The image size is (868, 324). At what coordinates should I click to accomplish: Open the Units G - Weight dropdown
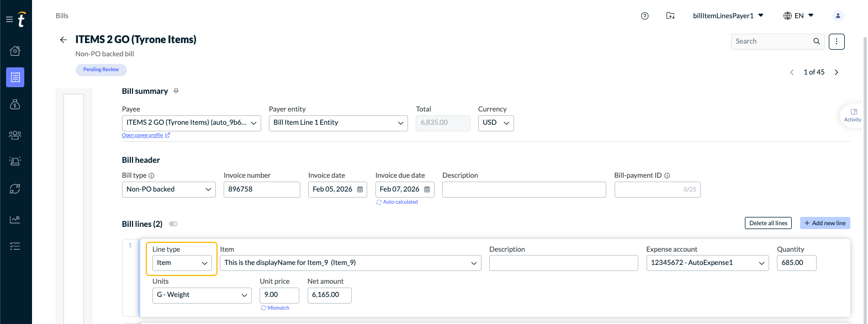point(202,295)
